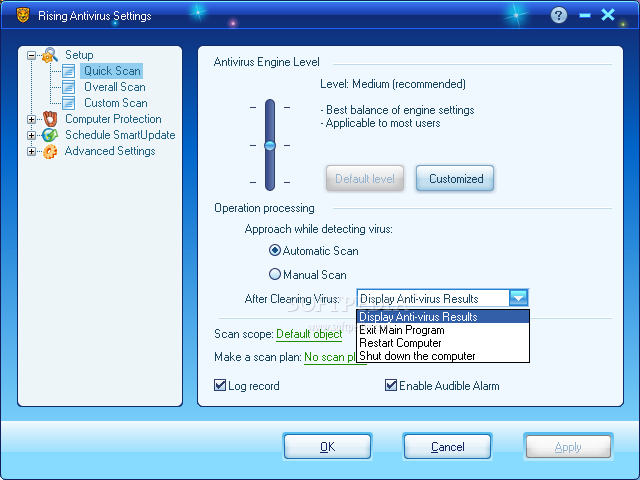Select Overall Scan in the tree
This screenshot has height=480, width=640.
pos(115,87)
